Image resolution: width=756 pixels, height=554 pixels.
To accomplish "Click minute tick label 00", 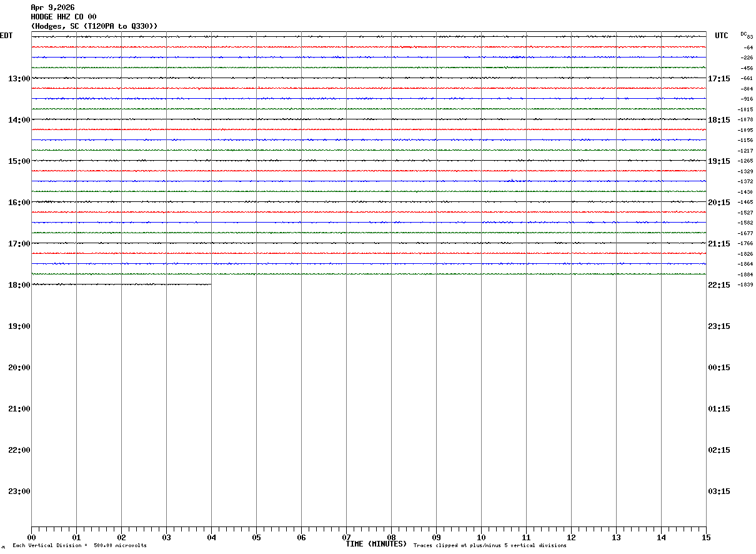I will [31, 538].
